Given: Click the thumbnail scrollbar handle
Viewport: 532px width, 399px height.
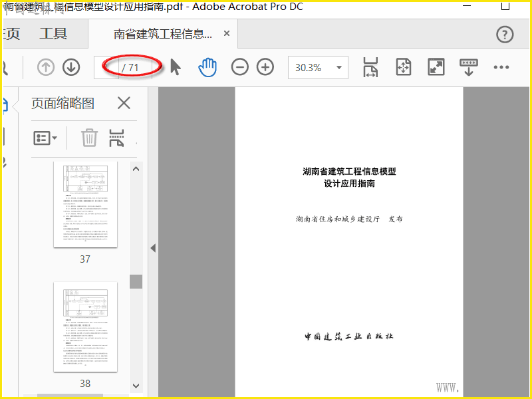Looking at the screenshot, I should tap(136, 281).
